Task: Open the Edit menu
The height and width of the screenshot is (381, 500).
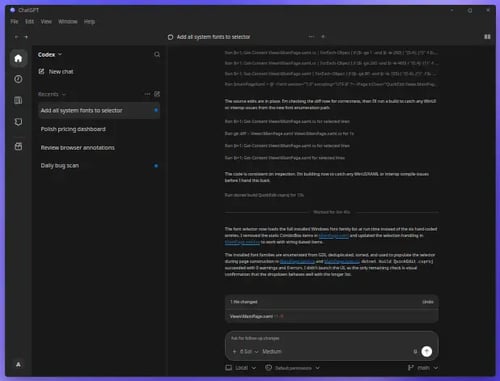Action: [29, 22]
